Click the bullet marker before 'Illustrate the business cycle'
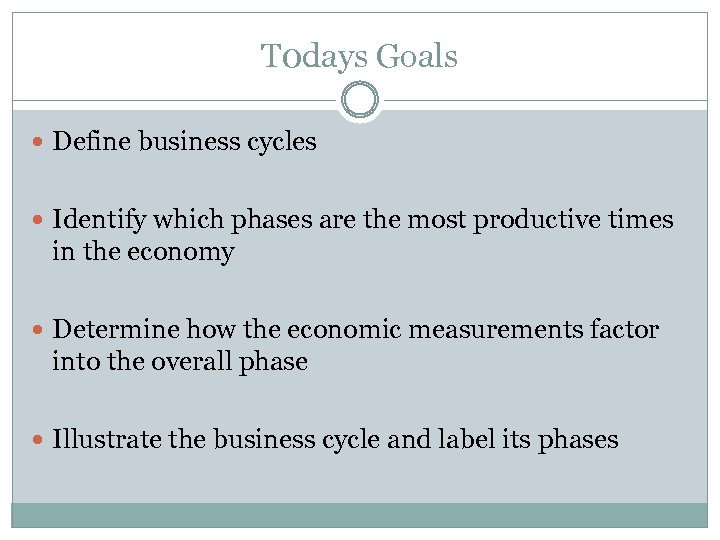 click(38, 440)
